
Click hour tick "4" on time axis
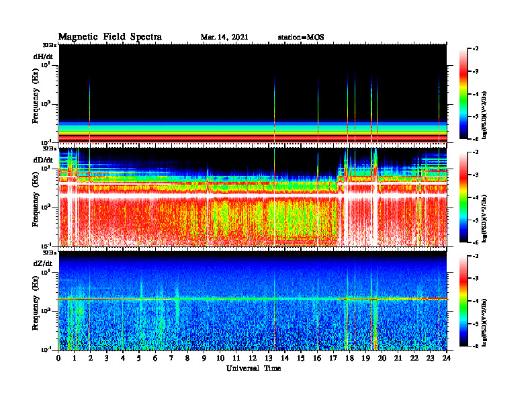(123, 358)
